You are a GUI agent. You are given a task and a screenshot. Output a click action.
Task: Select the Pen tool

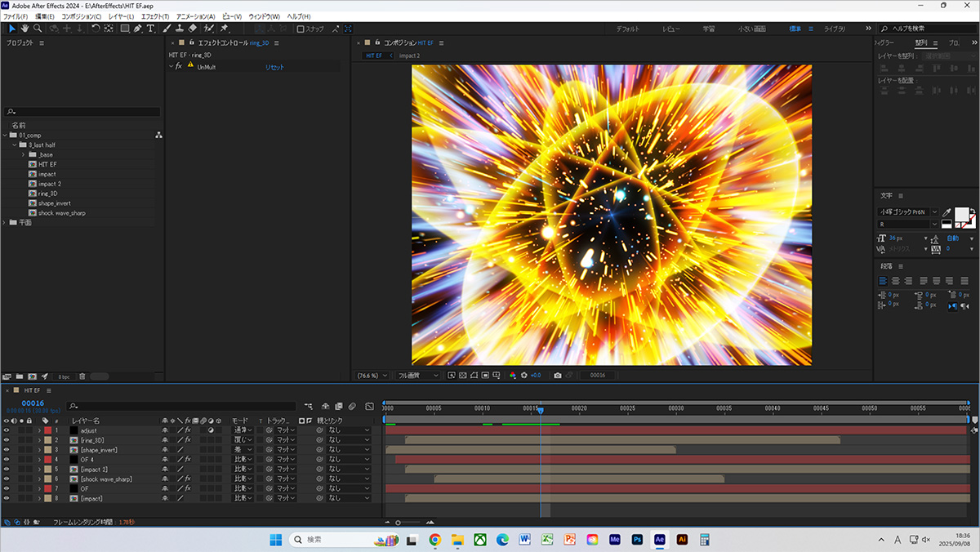click(138, 29)
